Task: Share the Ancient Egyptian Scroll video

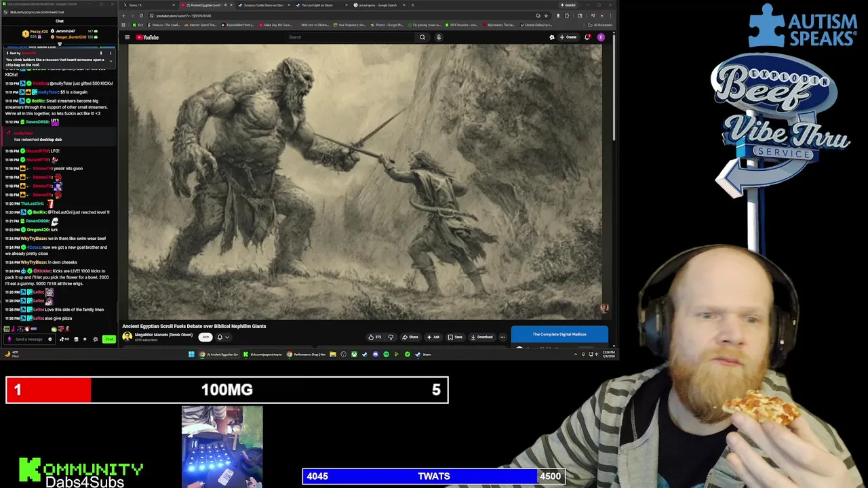Action: (x=410, y=337)
